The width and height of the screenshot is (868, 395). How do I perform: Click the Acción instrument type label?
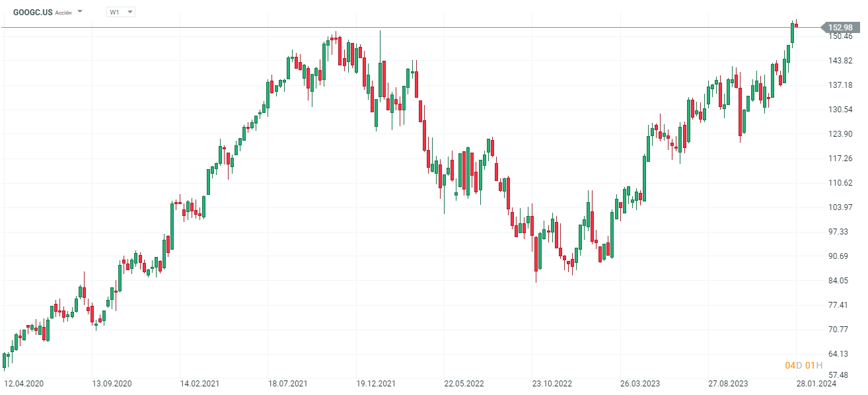pyautogui.click(x=63, y=13)
